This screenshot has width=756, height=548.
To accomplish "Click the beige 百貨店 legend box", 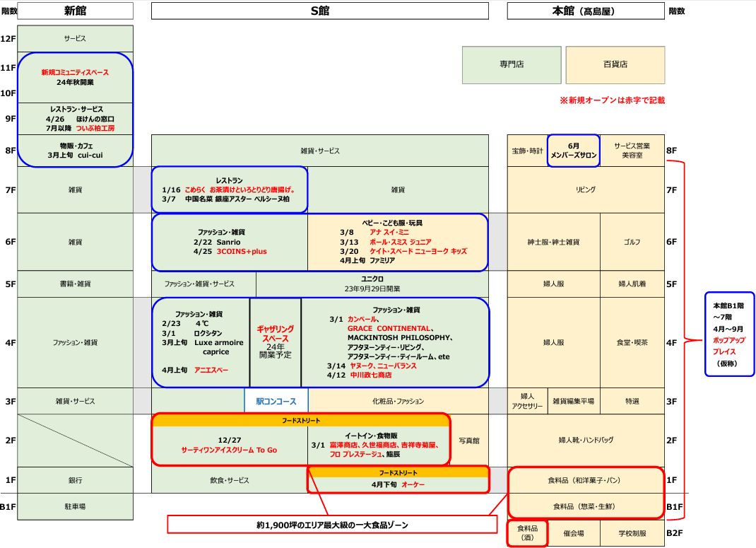I will point(615,64).
